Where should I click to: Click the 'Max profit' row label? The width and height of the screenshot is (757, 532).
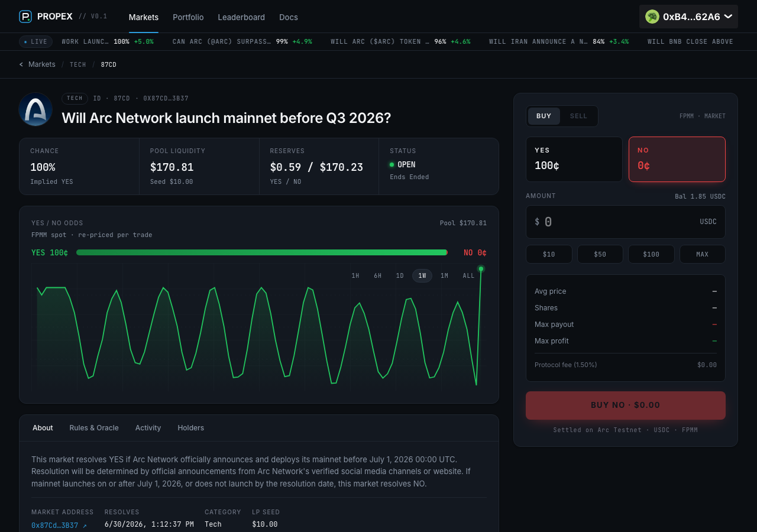(552, 341)
